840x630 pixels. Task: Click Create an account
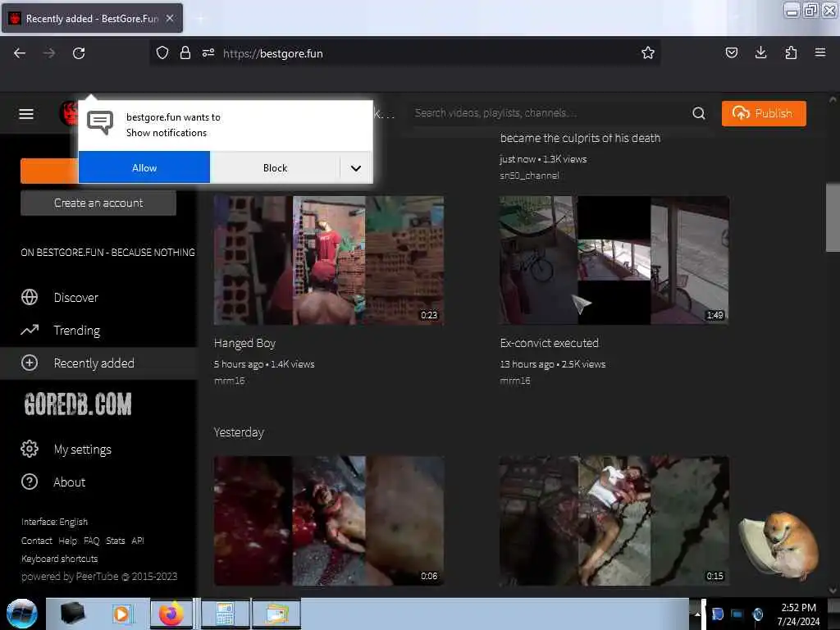[x=98, y=203]
